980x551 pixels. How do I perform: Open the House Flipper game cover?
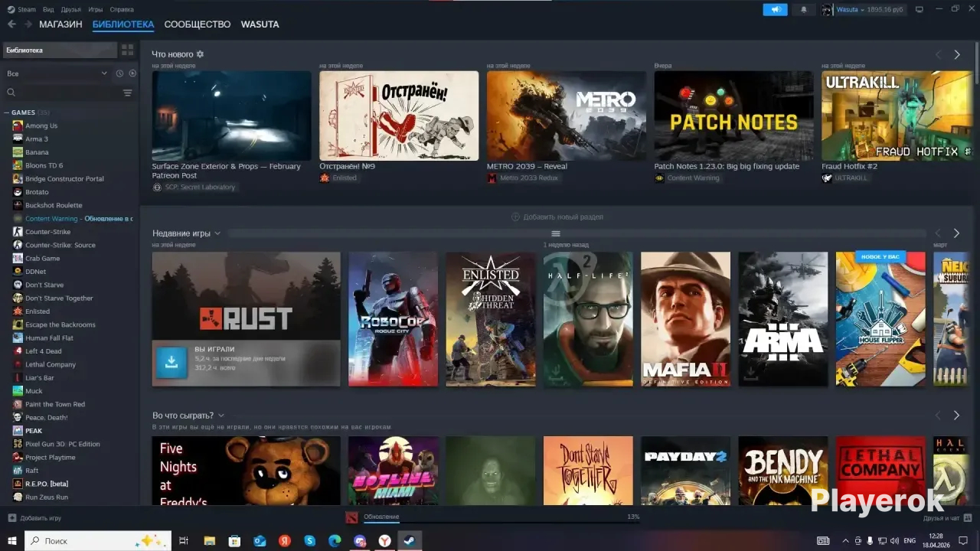pyautogui.click(x=880, y=319)
